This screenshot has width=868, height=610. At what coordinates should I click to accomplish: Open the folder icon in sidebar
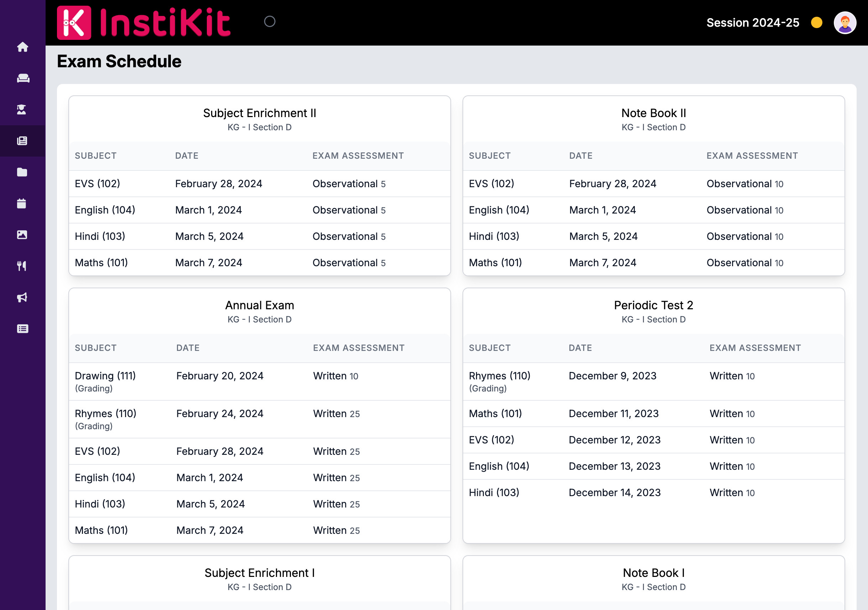tap(22, 172)
